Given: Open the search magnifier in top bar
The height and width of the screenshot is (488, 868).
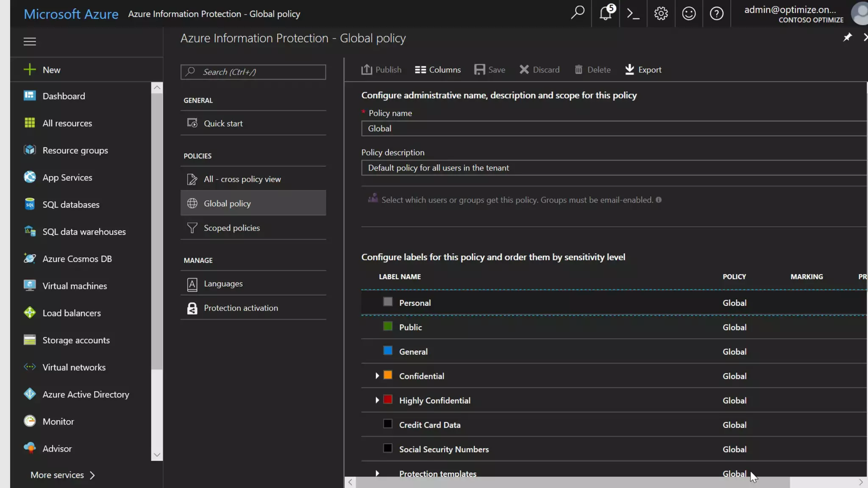Looking at the screenshot, I should click(x=577, y=13).
